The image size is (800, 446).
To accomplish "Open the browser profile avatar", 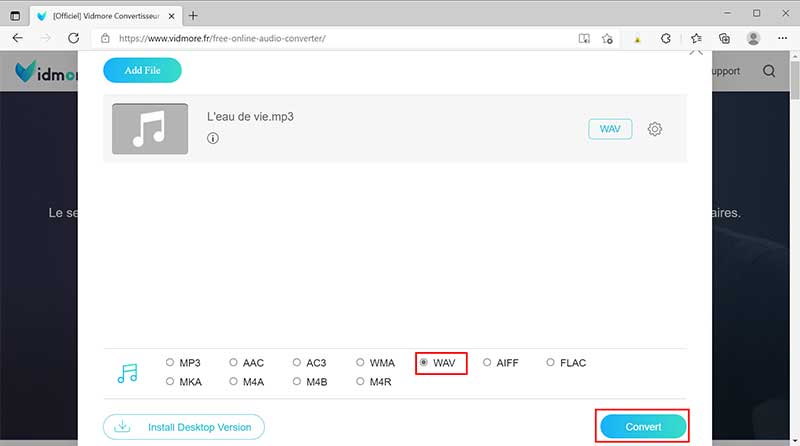I will click(753, 38).
